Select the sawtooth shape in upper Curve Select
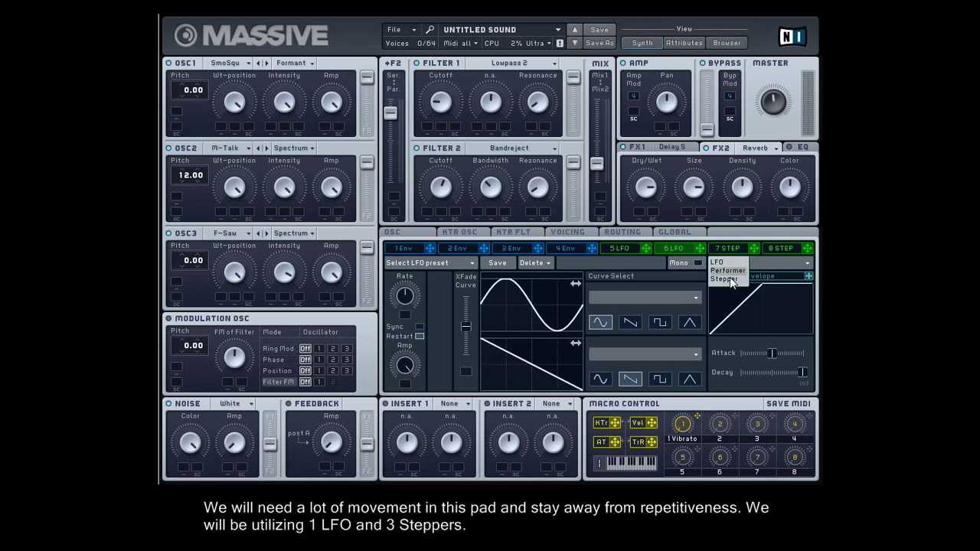Image resolution: width=980 pixels, height=551 pixels. [630, 322]
